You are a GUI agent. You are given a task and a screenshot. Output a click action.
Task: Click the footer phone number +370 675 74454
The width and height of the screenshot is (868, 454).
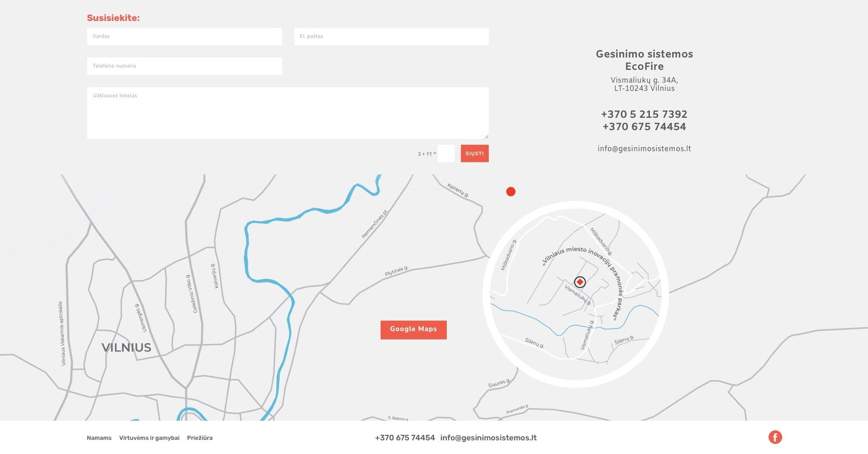click(405, 438)
